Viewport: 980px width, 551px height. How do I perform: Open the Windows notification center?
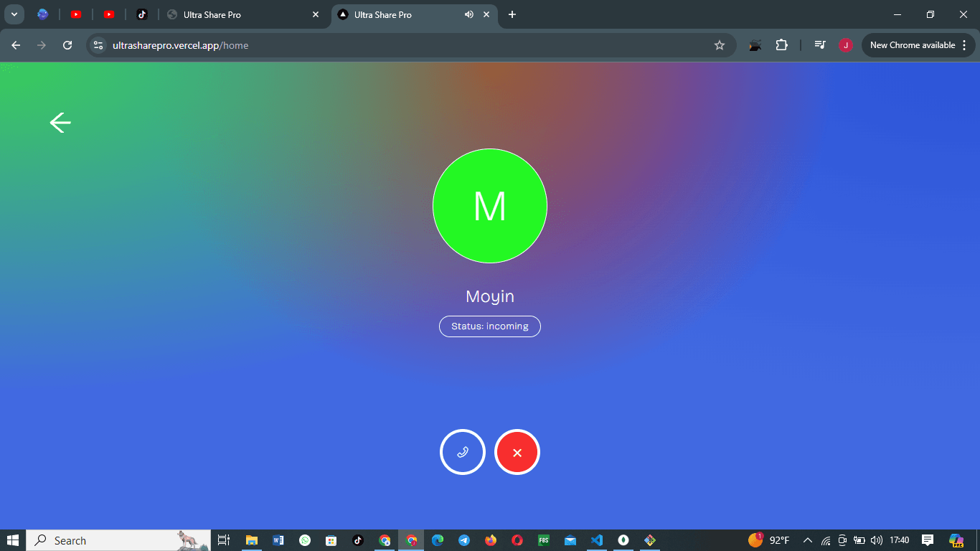coord(928,540)
